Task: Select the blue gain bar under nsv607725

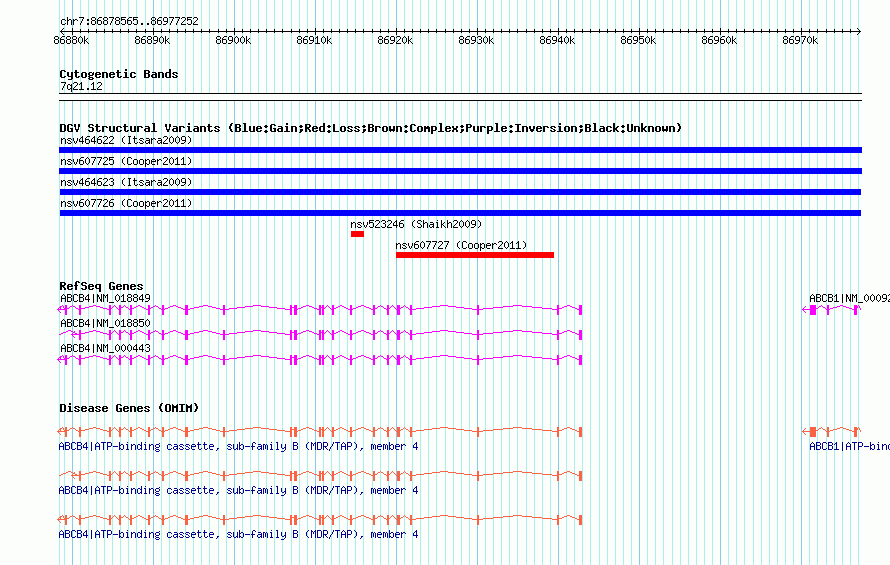Action: (x=460, y=171)
